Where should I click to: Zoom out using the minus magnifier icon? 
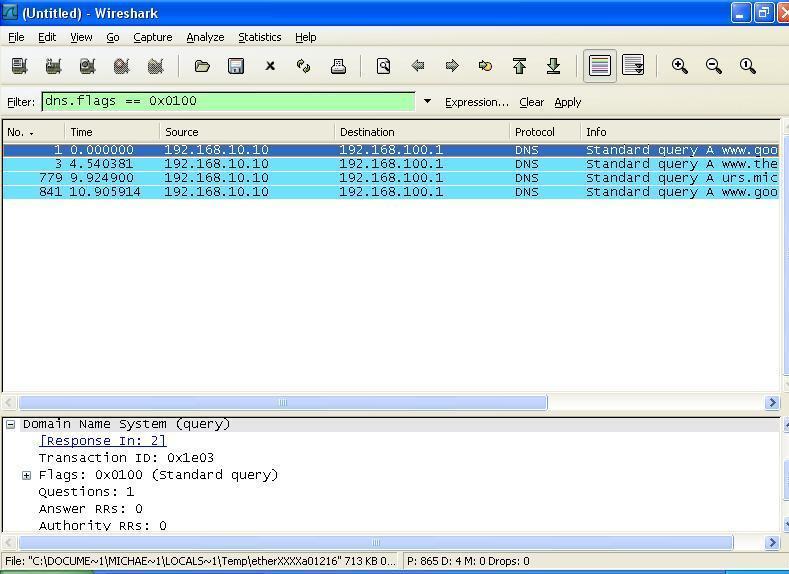click(x=714, y=66)
